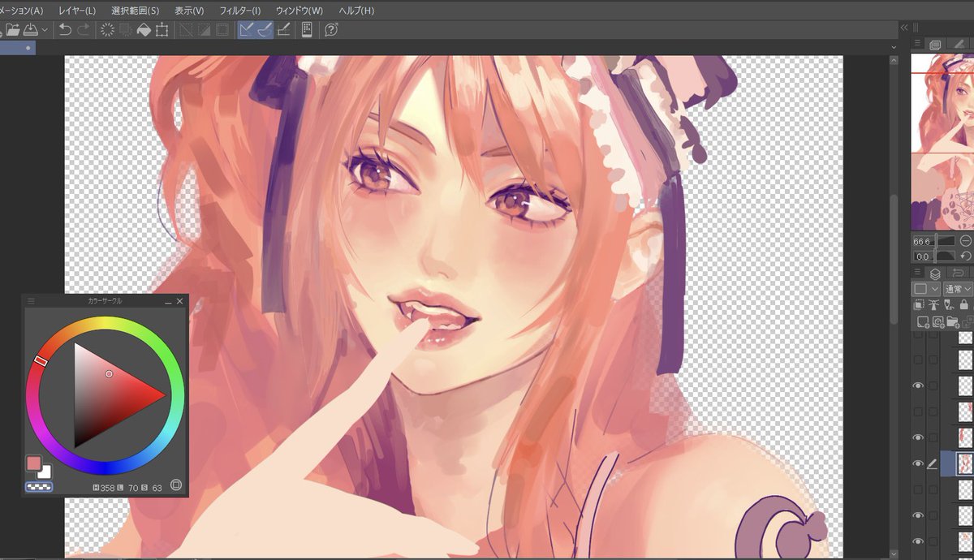The image size is (974, 560).
Task: Select the white sub color swatch
Action: [45, 473]
